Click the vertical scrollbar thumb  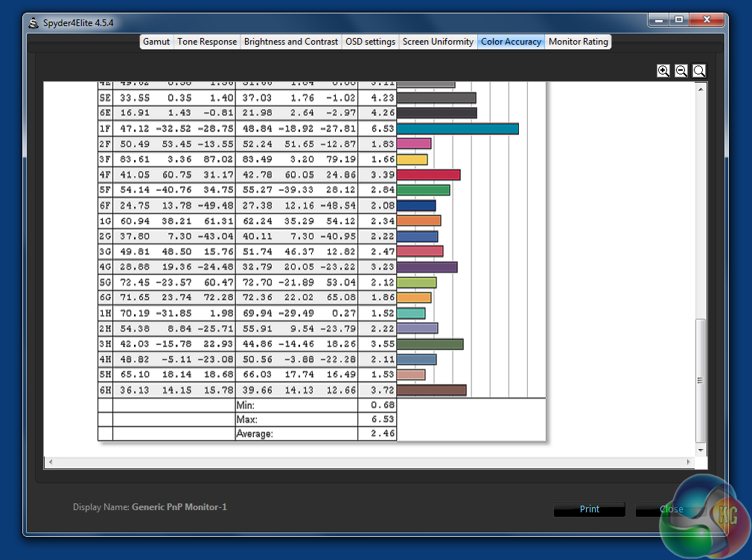tap(701, 381)
